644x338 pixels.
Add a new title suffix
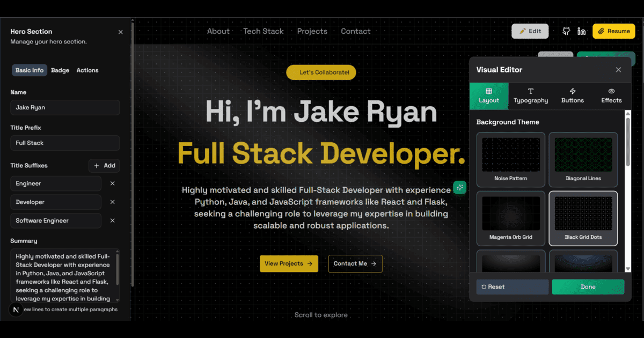click(104, 165)
